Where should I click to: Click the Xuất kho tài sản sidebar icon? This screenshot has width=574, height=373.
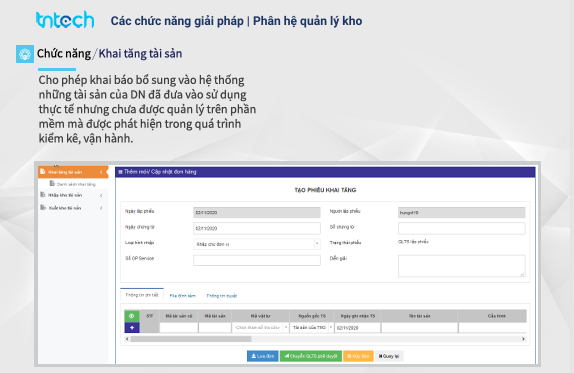point(43,208)
